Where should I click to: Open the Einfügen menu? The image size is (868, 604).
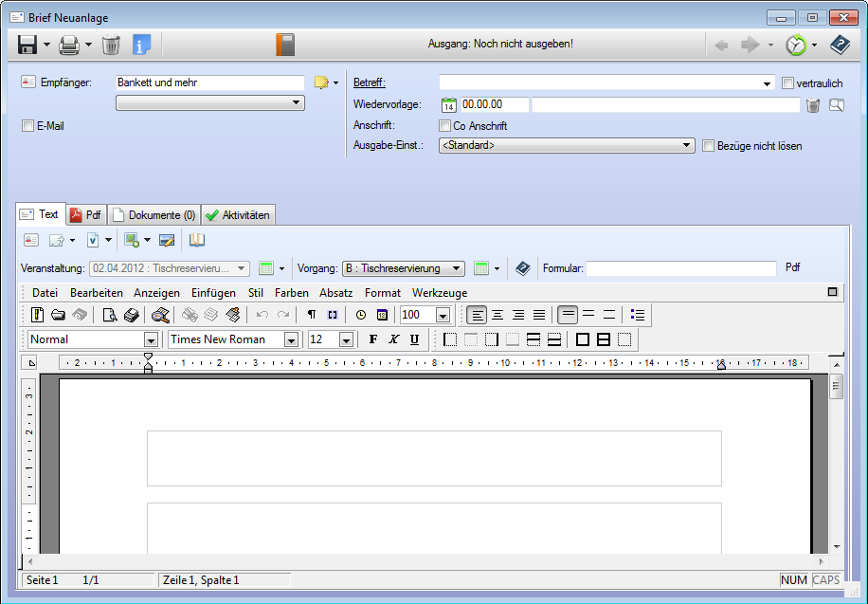pos(213,293)
